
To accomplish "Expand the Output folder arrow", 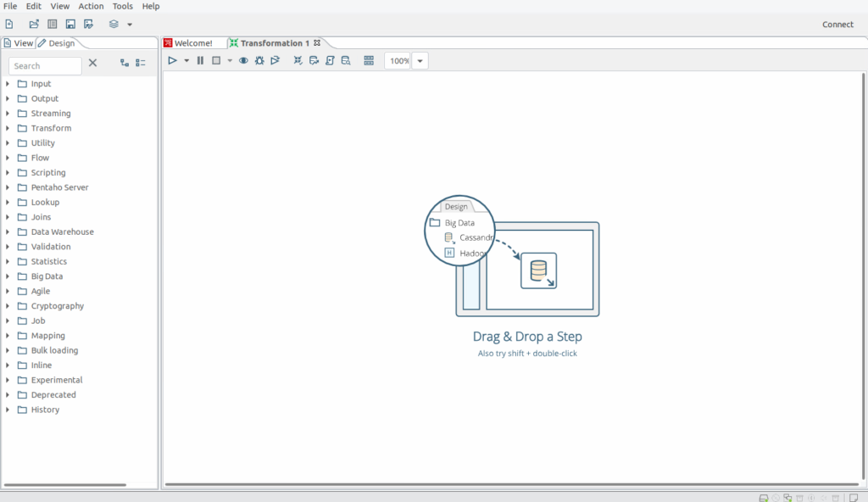I will coord(8,98).
